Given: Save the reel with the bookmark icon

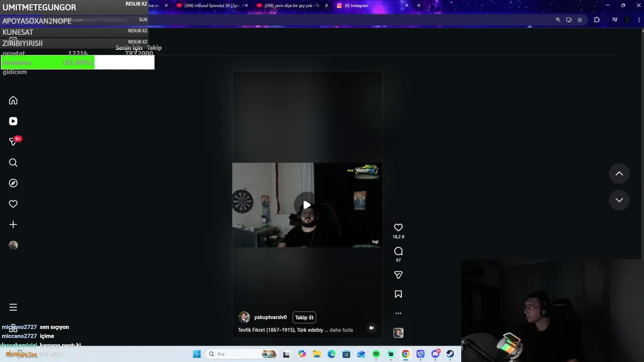Looking at the screenshot, I should (x=398, y=294).
